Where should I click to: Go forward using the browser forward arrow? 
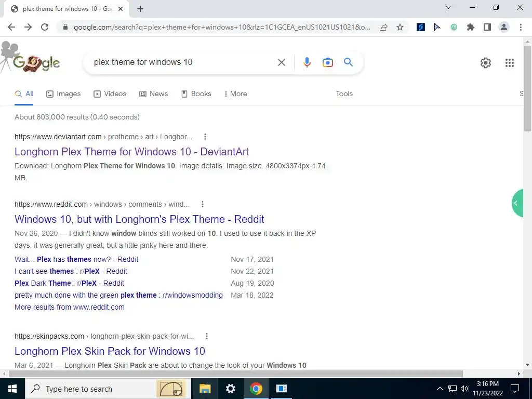click(28, 27)
